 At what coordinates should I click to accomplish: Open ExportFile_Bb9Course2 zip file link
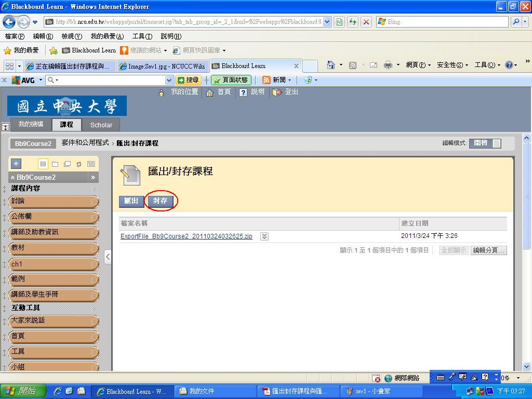[186, 236]
